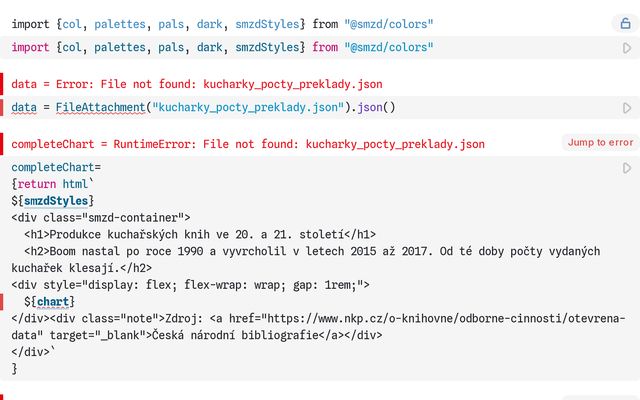The width and height of the screenshot is (640, 400).
Task: Click the red error bar beside completeChart output
Action: tap(2, 144)
